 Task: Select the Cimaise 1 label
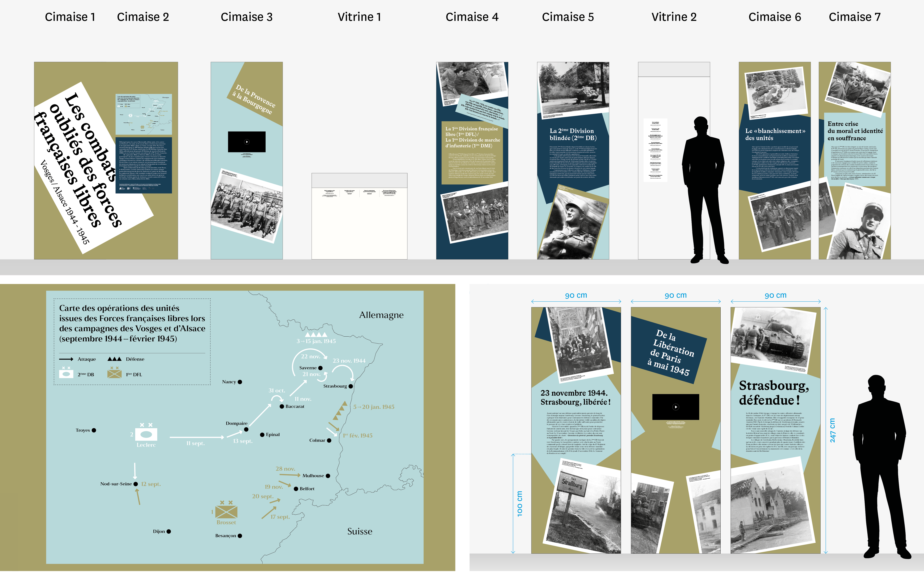coord(70,17)
